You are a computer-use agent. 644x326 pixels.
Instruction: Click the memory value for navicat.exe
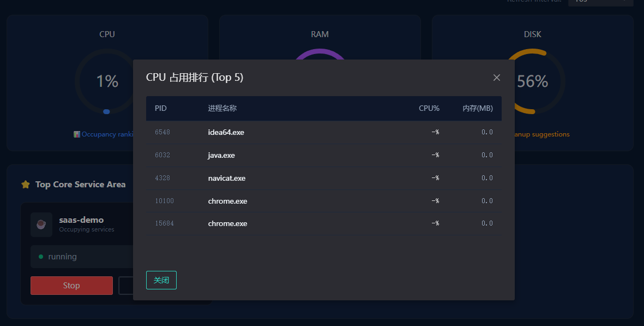coord(487,178)
